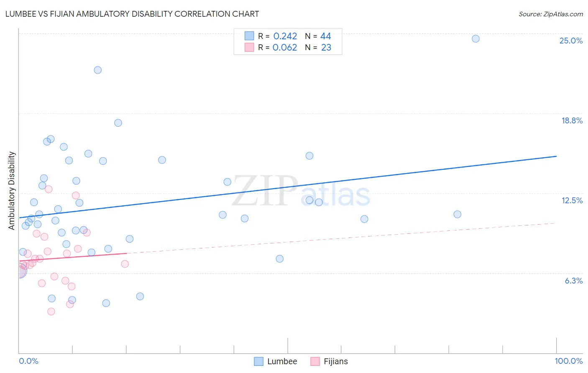Click the 0.0% x-axis label
The image size is (588, 373).
pyautogui.click(x=28, y=361)
